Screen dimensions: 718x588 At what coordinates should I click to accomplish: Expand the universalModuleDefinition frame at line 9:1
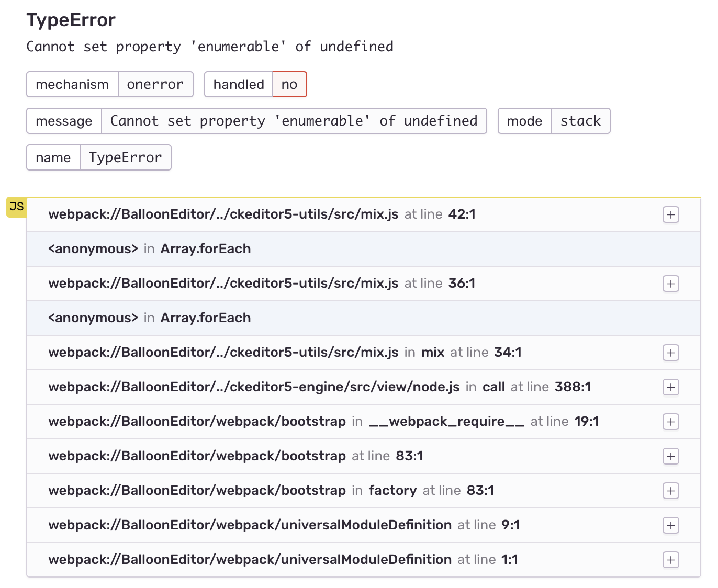point(670,525)
